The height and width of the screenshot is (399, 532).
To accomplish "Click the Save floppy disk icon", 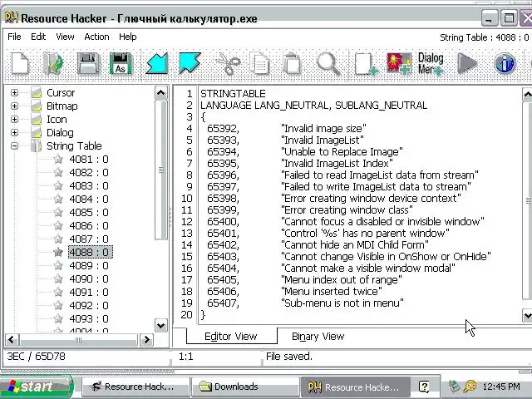I will pyautogui.click(x=88, y=63).
